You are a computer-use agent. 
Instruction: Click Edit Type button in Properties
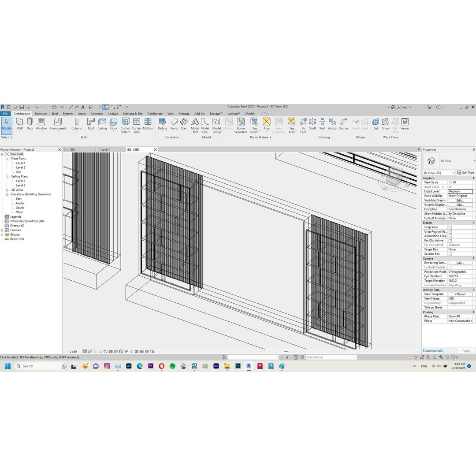[466, 172]
